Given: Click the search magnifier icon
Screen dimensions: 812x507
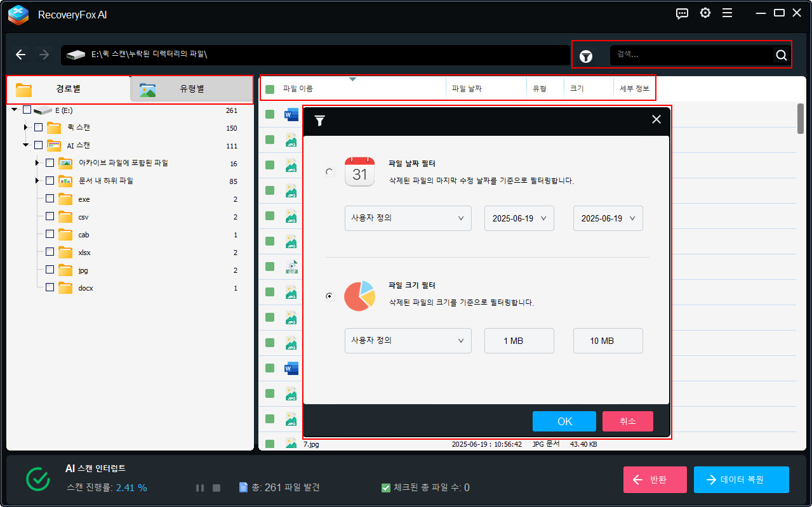Looking at the screenshot, I should [x=781, y=55].
